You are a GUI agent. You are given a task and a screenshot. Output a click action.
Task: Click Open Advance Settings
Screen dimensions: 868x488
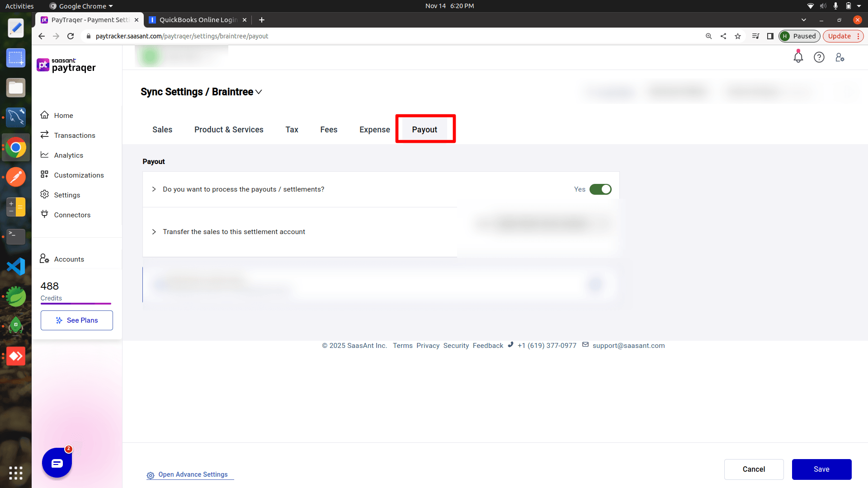193,474
